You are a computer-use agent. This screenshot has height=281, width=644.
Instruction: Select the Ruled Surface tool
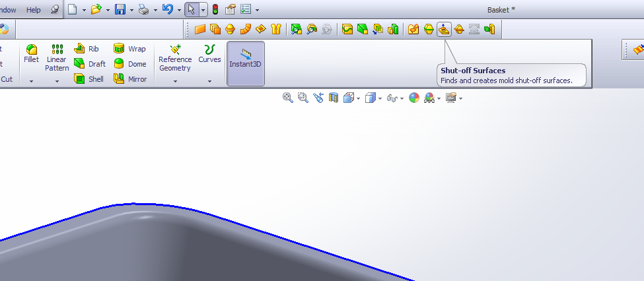[246, 29]
